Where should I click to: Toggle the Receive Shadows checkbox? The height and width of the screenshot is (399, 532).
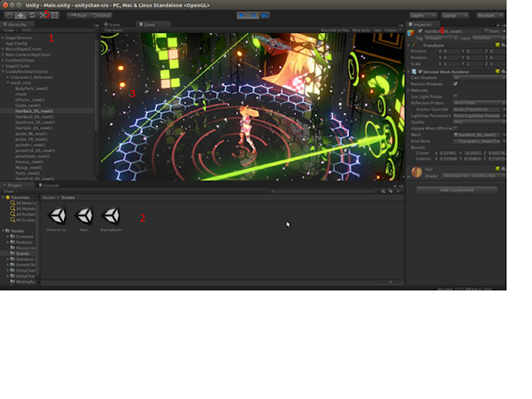point(456,84)
